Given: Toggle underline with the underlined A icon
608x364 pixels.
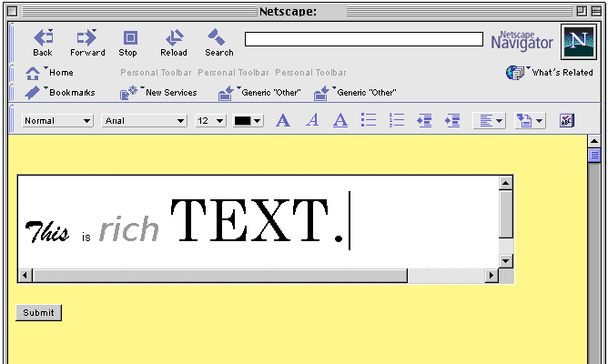Looking at the screenshot, I should 340,120.
